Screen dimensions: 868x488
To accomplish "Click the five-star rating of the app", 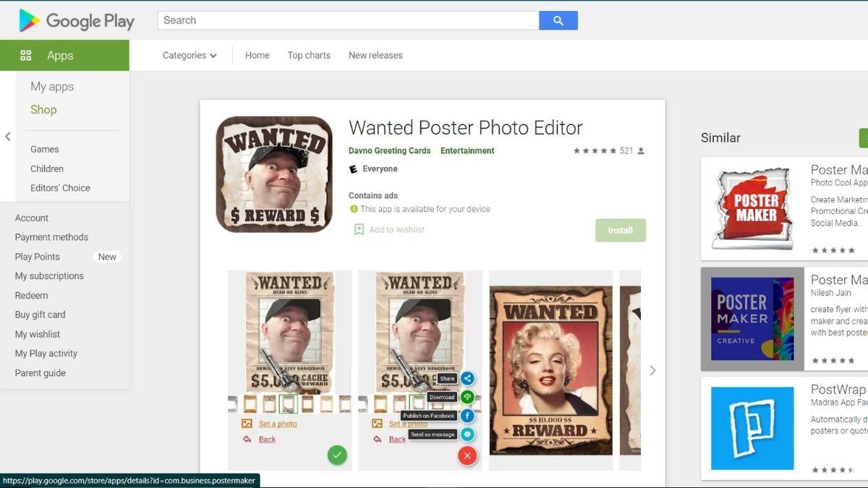I will click(x=595, y=151).
